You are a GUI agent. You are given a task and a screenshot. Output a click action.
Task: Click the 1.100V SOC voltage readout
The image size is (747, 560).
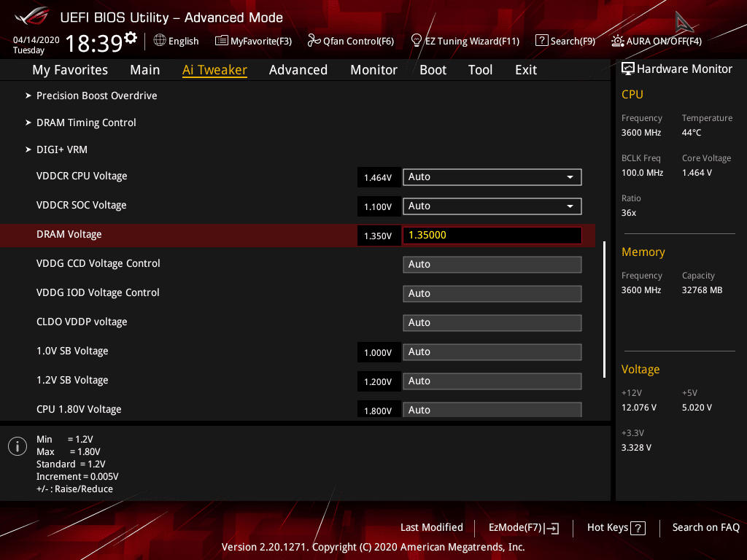pyautogui.click(x=379, y=206)
